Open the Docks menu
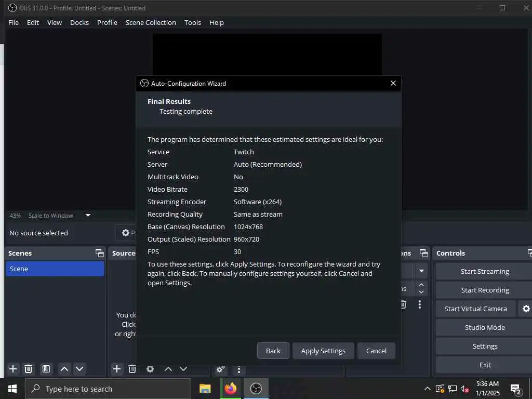This screenshot has width=532, height=399. pos(79,22)
